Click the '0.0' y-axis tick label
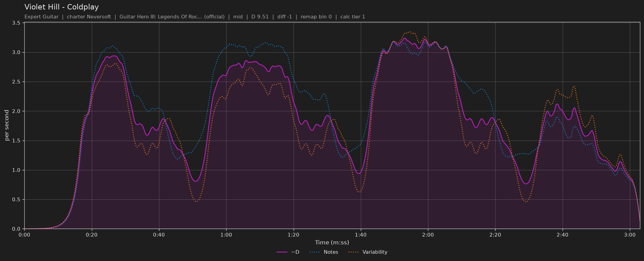Screen dimensions: 644x261 16,229
